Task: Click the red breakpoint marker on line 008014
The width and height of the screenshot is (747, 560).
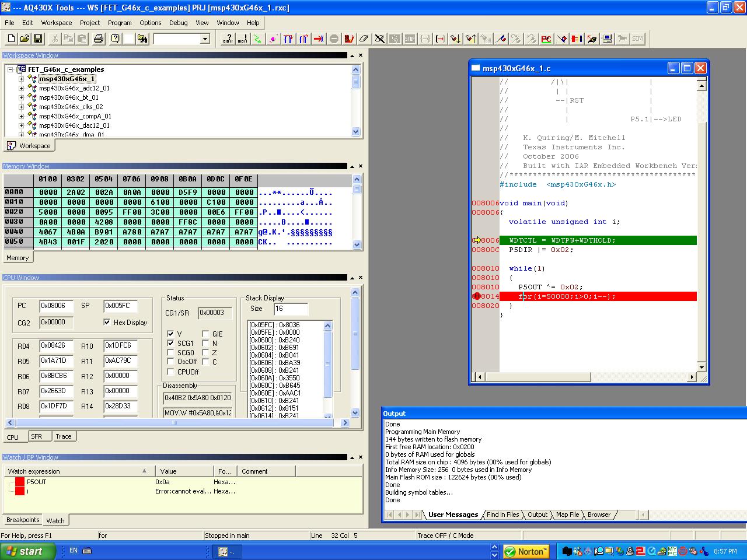Action: [476, 296]
